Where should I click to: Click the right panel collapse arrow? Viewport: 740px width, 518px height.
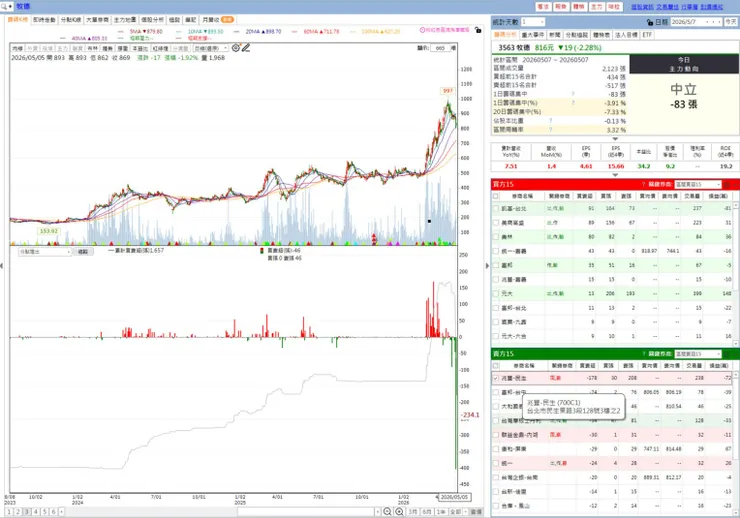click(487, 266)
